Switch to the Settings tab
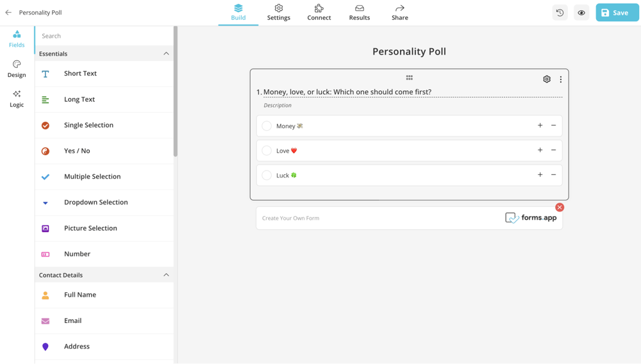Screen dimensions: 641x364 (x=278, y=12)
